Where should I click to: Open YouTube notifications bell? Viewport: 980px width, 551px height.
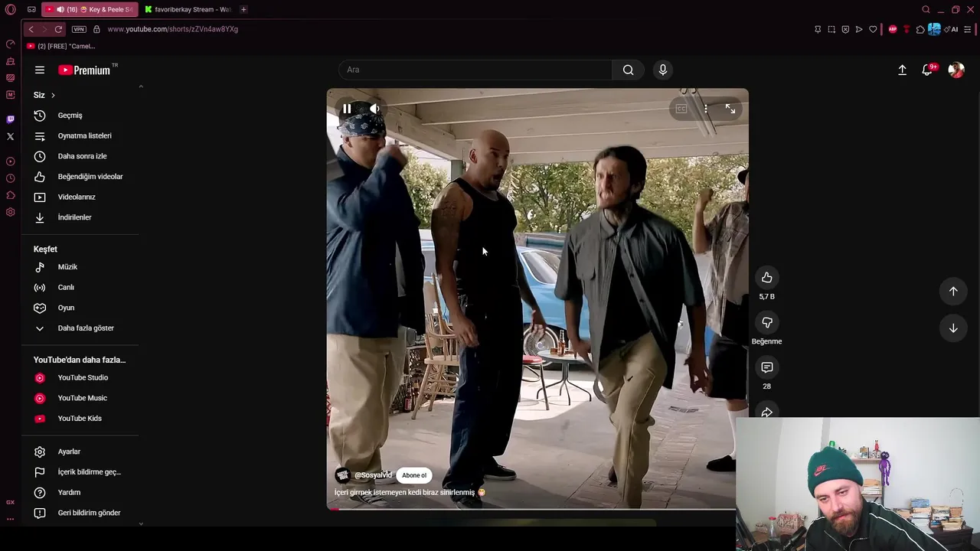pos(927,70)
